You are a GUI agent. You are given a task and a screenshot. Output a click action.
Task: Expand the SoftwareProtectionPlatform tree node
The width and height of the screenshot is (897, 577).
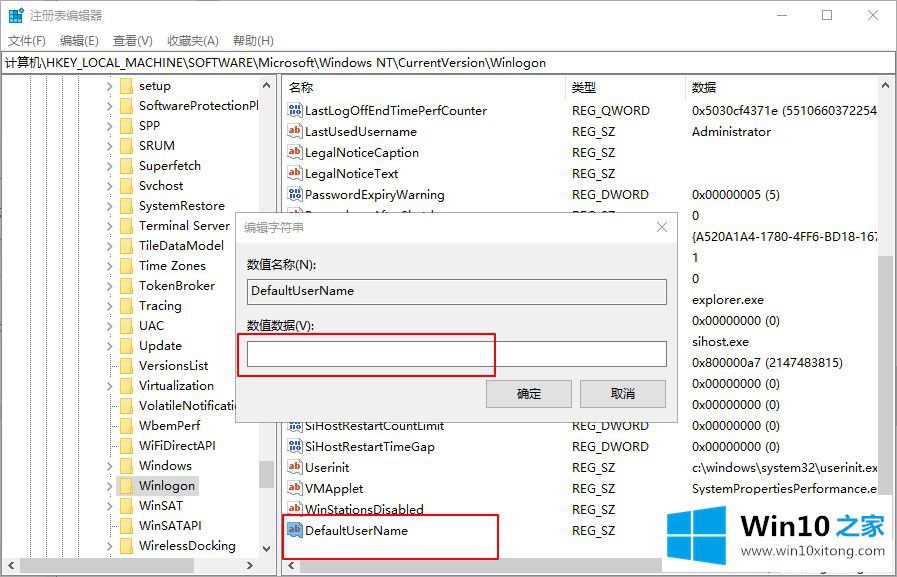[x=109, y=106]
